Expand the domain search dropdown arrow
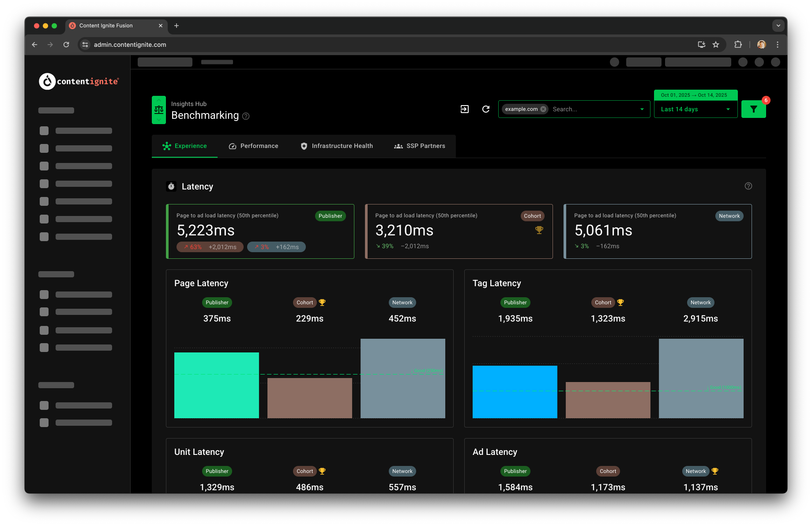The image size is (812, 526). pos(642,109)
